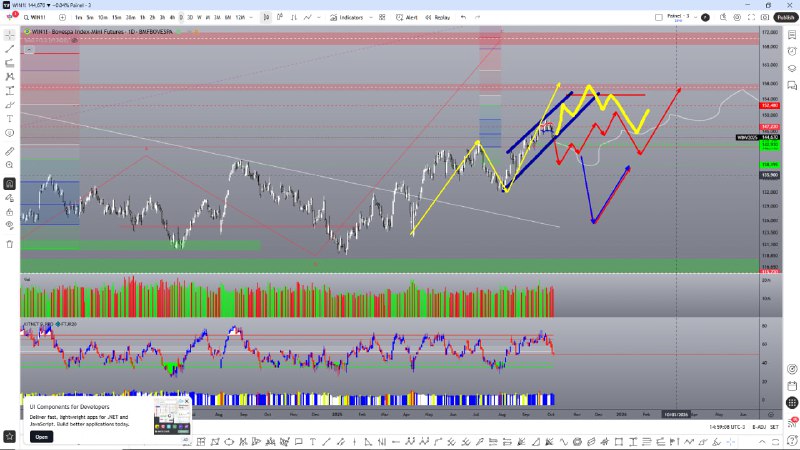800x450 pixels.
Task: Select the 15m timeframe interval
Action: [117, 17]
